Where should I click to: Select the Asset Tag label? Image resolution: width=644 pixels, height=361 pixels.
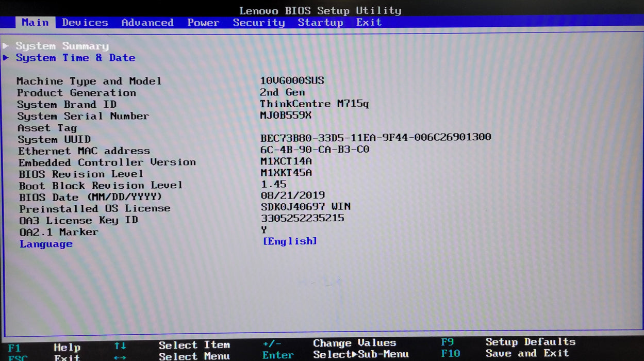click(47, 128)
